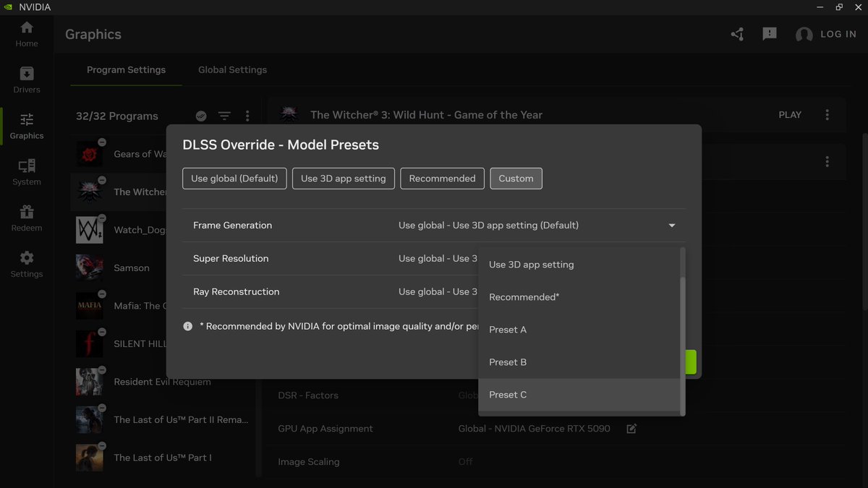Select the Watch_Dogs thumbnail
This screenshot has height=488, width=868.
point(90,230)
